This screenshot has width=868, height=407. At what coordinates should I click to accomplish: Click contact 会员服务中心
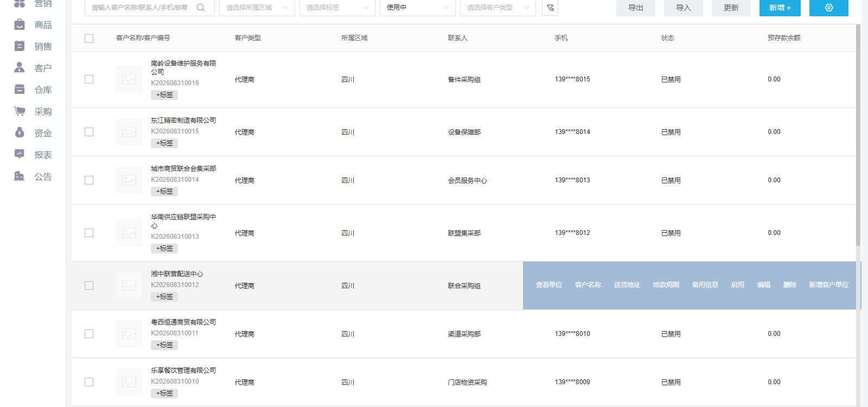(x=468, y=181)
